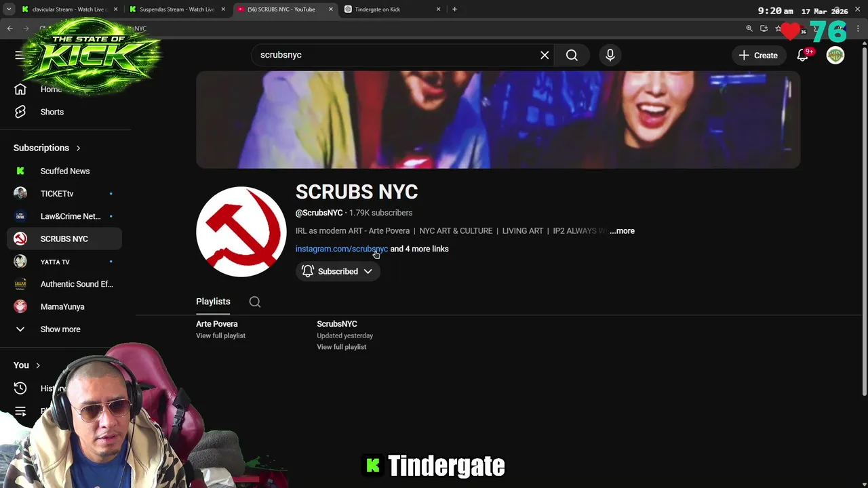Click the install app icon in address bar

(764, 28)
